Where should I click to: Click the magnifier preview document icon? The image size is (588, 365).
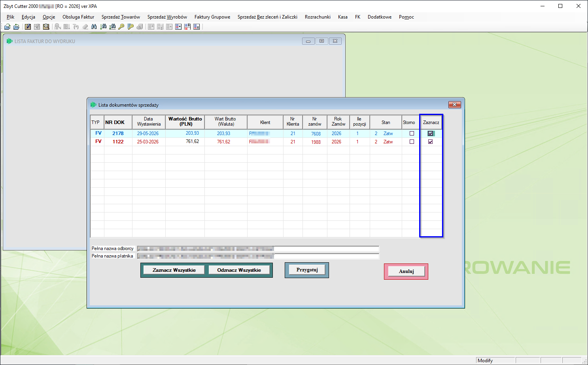46,27
